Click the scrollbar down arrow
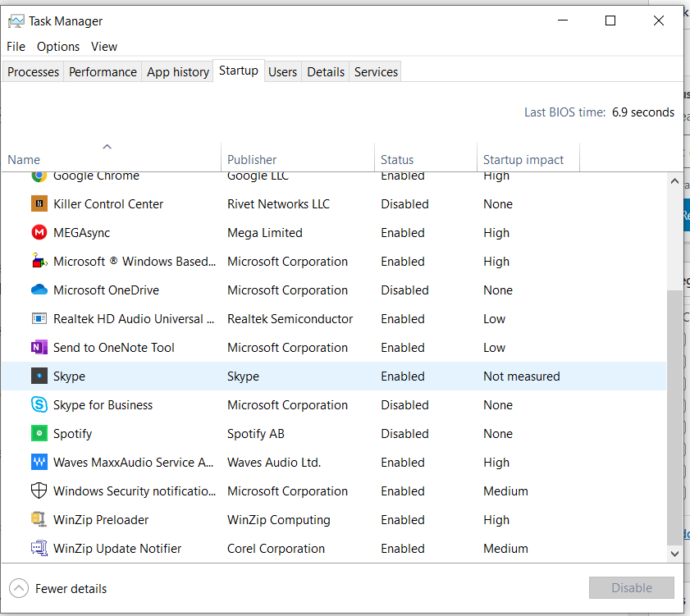The width and height of the screenshot is (690, 616). 674,554
